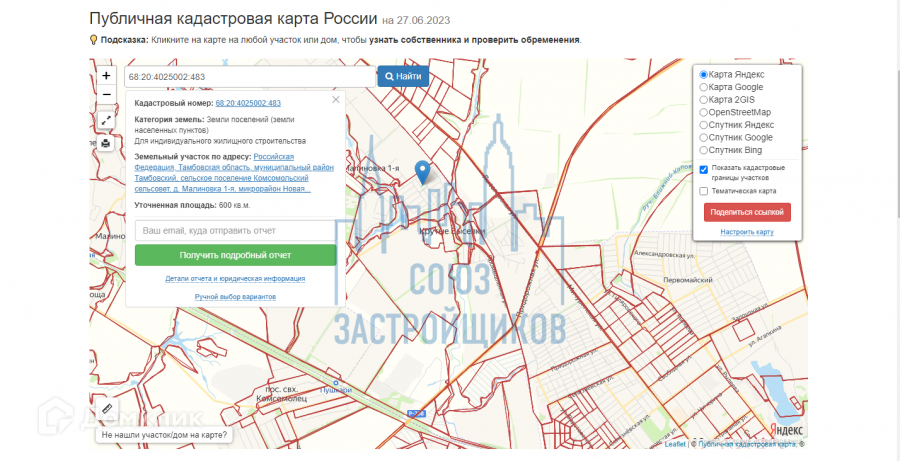Zoom in the map with plus button
The width and height of the screenshot is (900, 461).
106,76
